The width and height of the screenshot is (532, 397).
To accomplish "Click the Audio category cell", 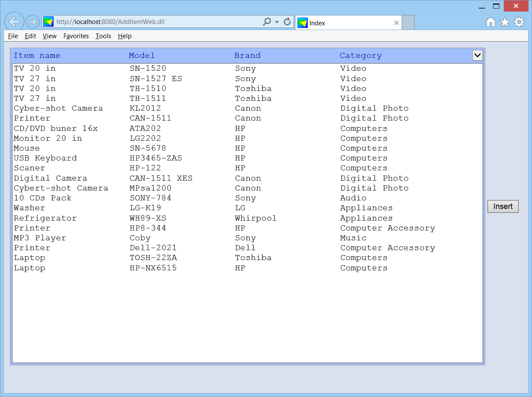I will [x=353, y=198].
